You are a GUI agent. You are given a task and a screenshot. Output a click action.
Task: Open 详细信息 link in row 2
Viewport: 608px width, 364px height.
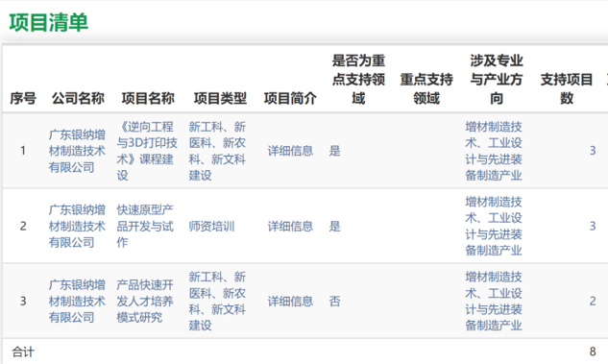coord(290,226)
